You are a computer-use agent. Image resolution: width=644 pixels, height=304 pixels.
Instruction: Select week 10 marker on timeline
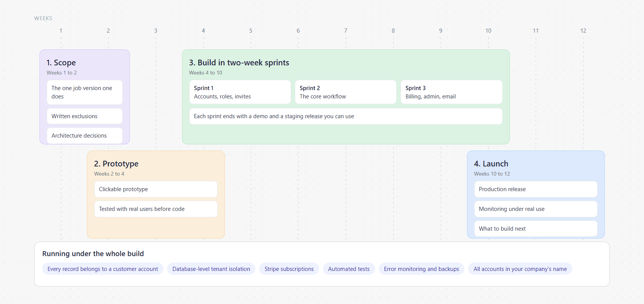pyautogui.click(x=488, y=31)
